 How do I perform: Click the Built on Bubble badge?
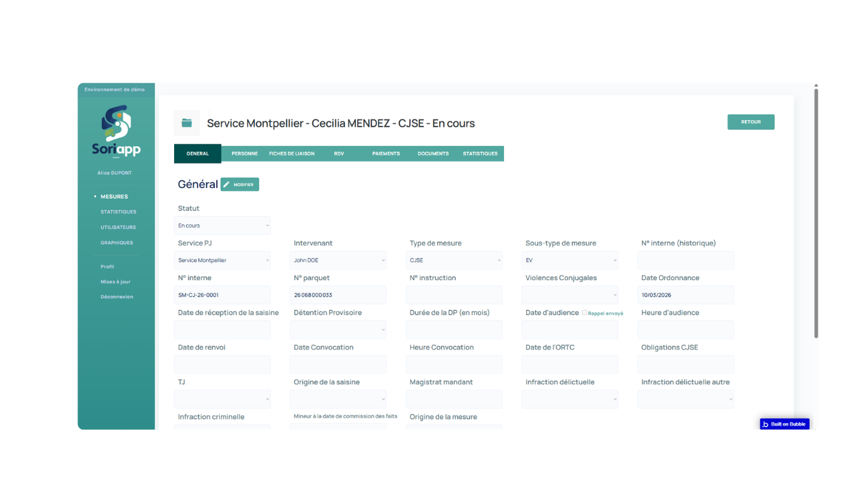(x=785, y=424)
